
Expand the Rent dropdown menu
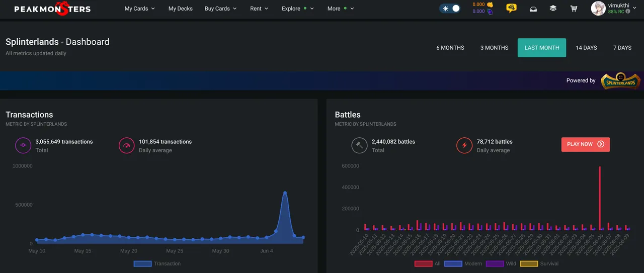tap(259, 9)
